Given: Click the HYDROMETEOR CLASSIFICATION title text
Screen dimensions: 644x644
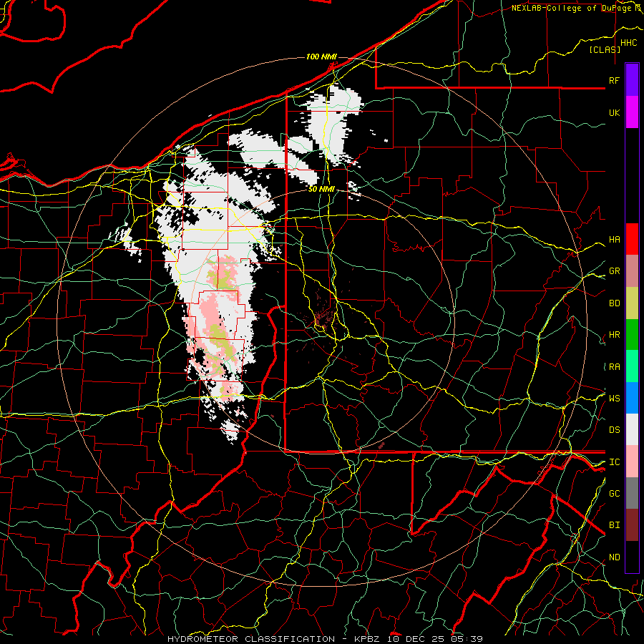Looking at the screenshot, I should [x=251, y=639].
